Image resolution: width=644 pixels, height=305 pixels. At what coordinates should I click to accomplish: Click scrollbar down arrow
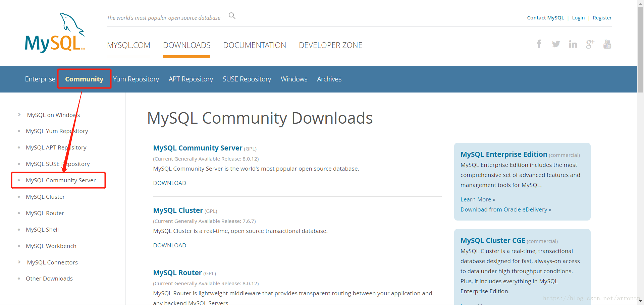(640, 301)
